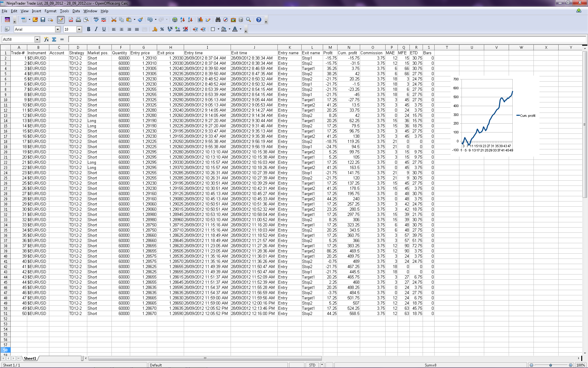Screen dimensions: 588x368
Task: Toggle Justified alignment
Action: [137, 29]
